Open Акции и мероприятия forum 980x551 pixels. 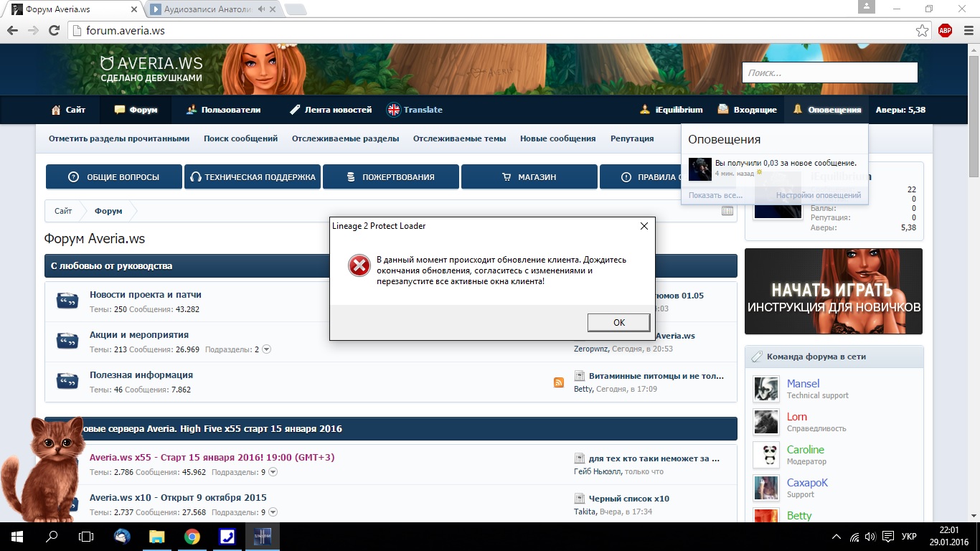coord(139,335)
